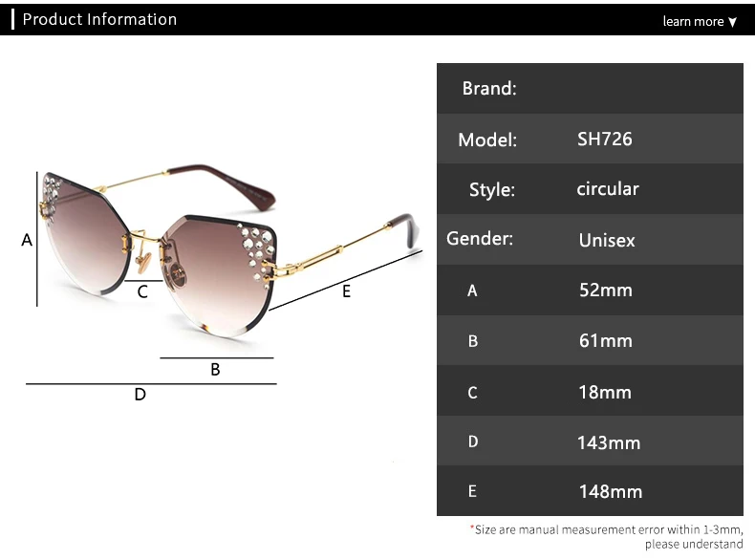Select model value 'SH726'
755x560 pixels.
(605, 140)
